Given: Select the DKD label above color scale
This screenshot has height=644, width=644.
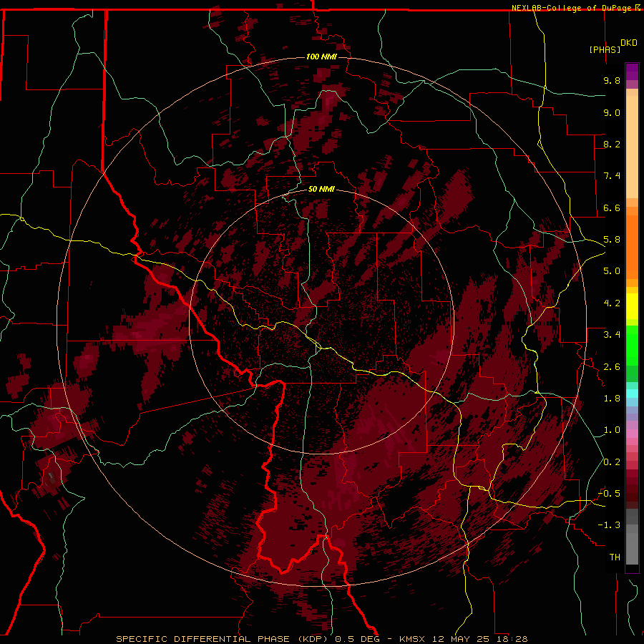Looking at the screenshot, I should coord(629,43).
